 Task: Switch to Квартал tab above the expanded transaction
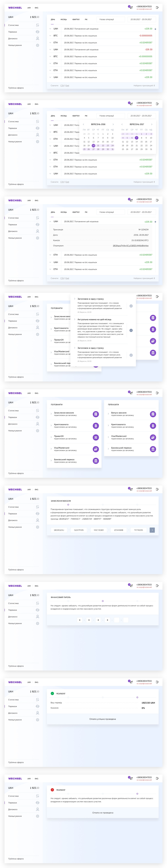click(76, 212)
